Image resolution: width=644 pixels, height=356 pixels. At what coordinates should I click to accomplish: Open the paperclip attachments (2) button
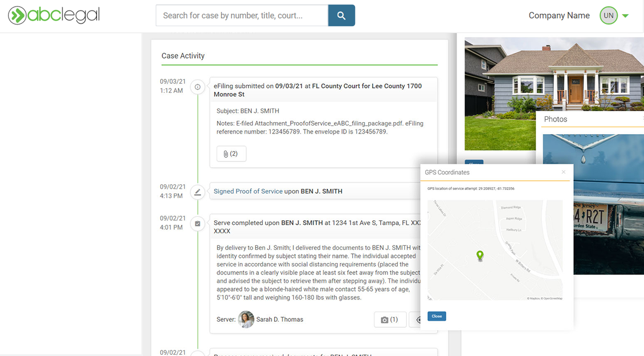pyautogui.click(x=231, y=154)
